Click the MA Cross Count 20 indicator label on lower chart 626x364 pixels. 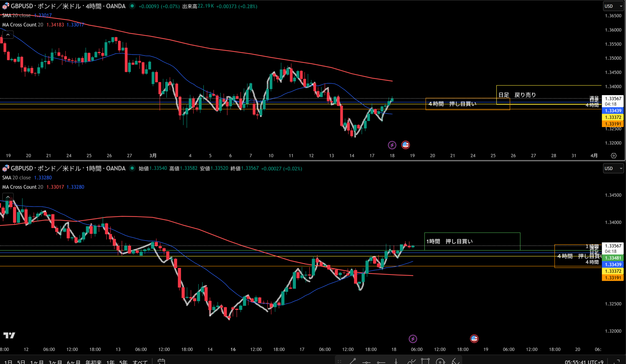point(22,187)
